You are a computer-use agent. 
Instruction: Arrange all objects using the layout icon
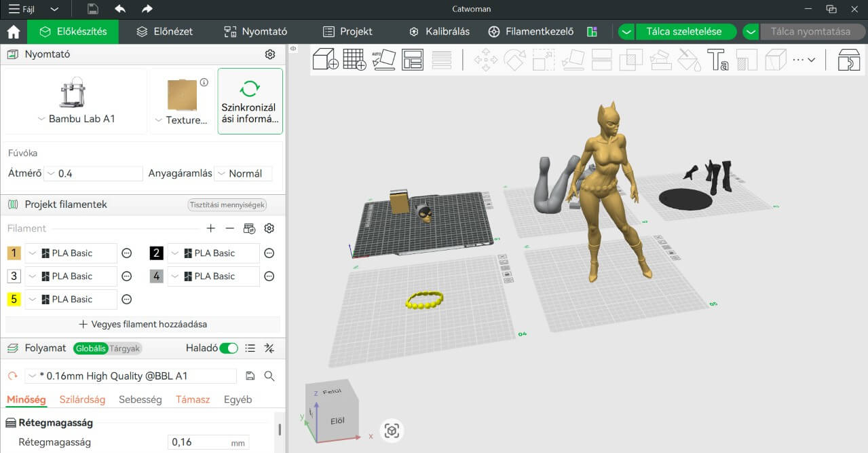point(412,59)
